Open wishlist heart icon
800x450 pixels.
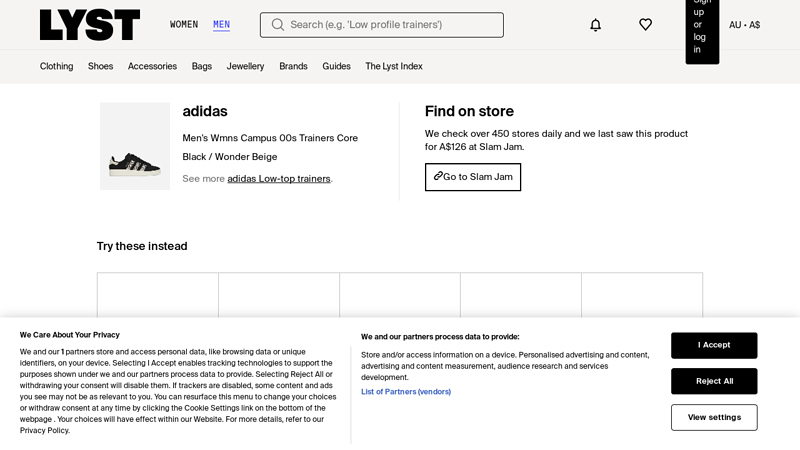(x=645, y=24)
